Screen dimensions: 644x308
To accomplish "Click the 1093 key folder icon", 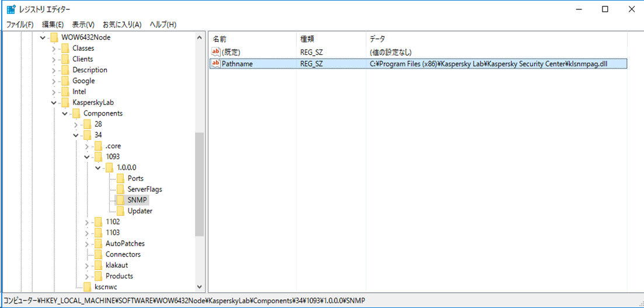I will (98, 157).
